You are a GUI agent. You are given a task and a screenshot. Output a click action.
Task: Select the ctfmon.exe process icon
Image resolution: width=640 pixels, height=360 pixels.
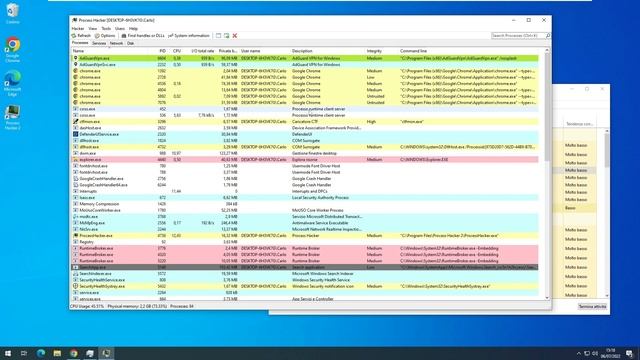[76, 122]
